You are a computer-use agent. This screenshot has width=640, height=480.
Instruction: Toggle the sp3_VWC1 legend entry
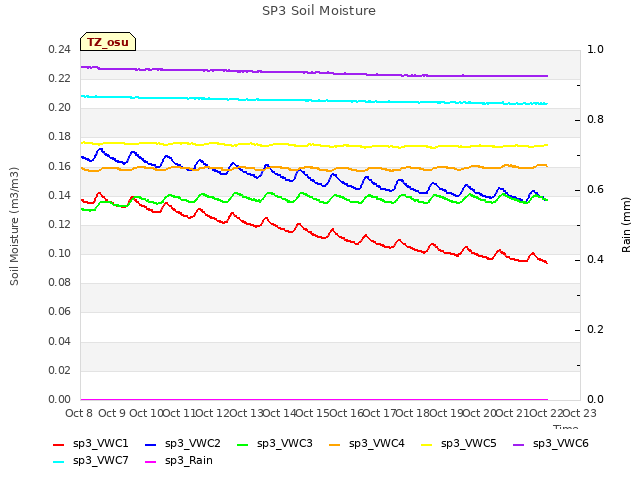tap(91, 444)
